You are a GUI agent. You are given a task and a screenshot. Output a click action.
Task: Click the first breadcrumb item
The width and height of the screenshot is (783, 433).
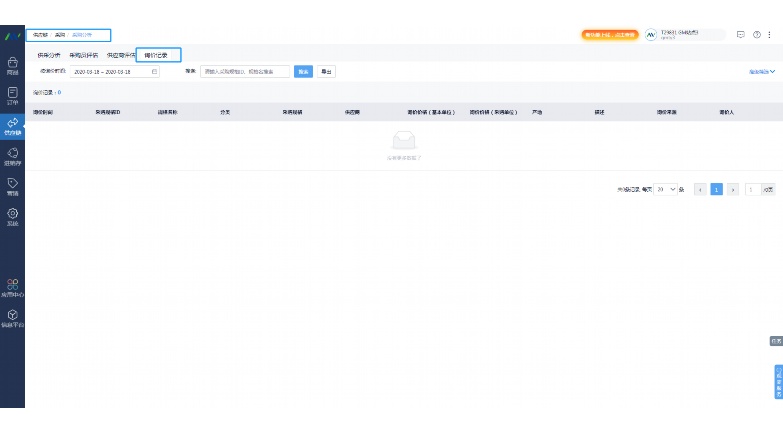pos(40,35)
